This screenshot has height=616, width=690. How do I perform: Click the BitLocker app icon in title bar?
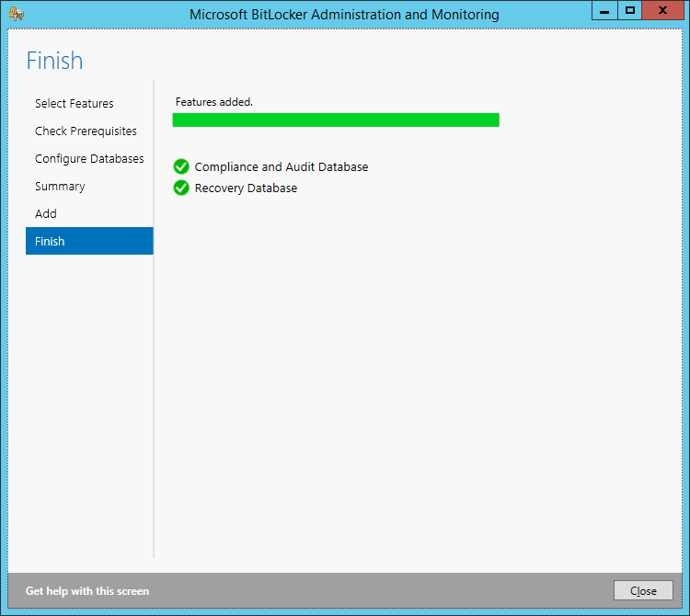click(17, 14)
